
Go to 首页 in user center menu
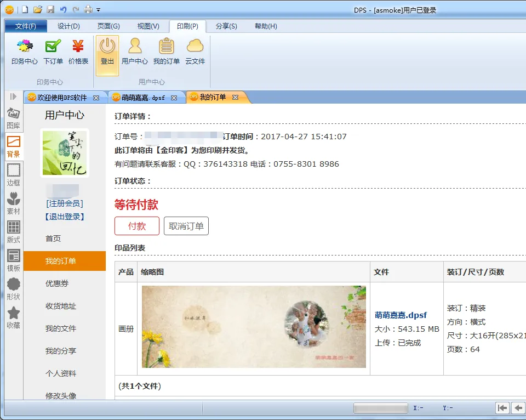click(53, 239)
